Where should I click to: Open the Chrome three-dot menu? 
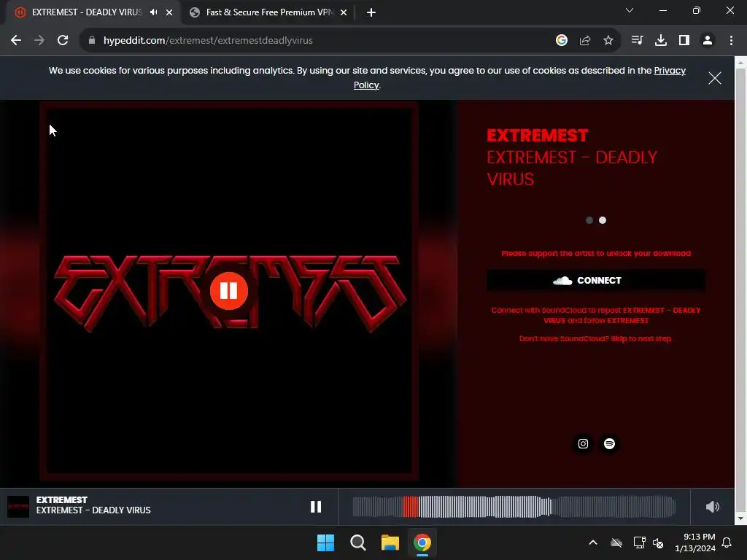tap(731, 41)
